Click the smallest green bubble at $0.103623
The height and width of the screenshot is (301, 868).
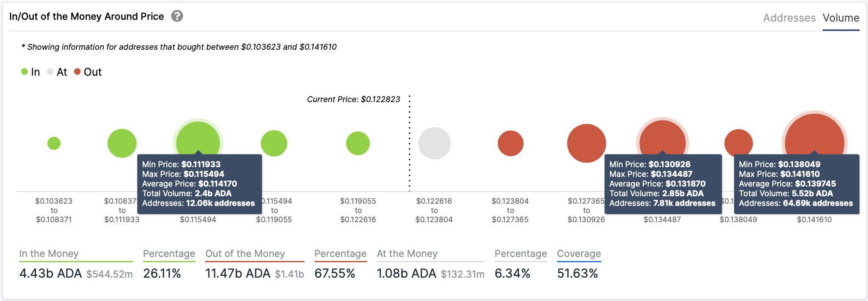(x=54, y=143)
